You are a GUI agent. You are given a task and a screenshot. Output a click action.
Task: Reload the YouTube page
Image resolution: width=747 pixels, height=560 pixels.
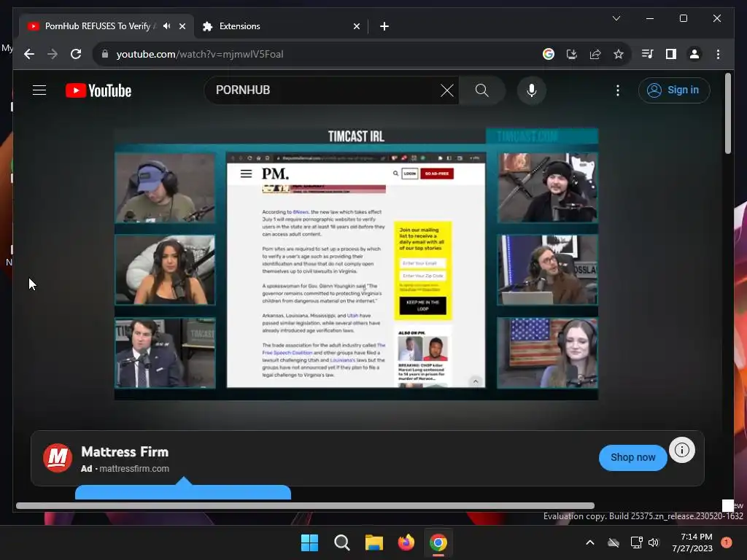(76, 54)
